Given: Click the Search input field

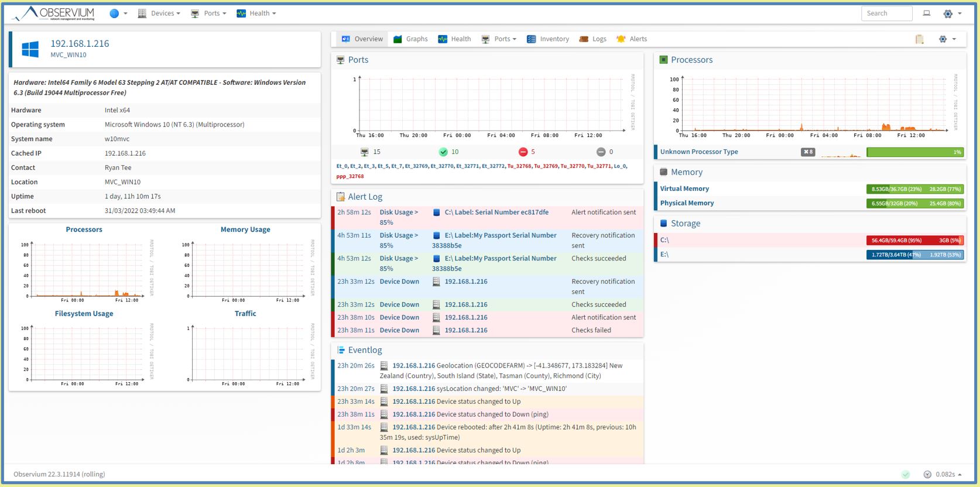Looking at the screenshot, I should coord(886,13).
